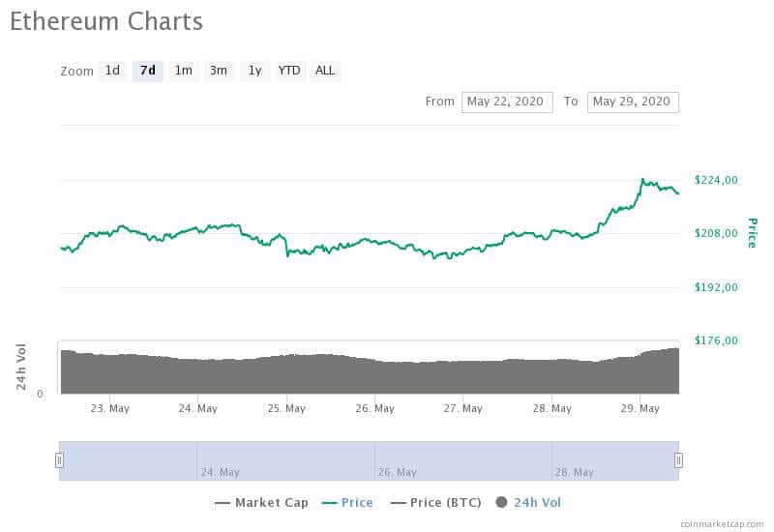
Task: Toggle the 24h Vol legend item
Action: coord(528,502)
